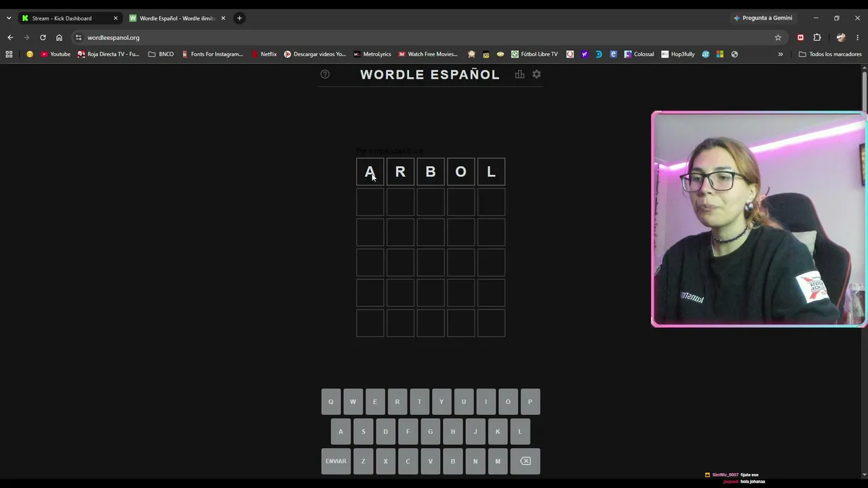Open the Wordle settings gear icon

(x=536, y=74)
